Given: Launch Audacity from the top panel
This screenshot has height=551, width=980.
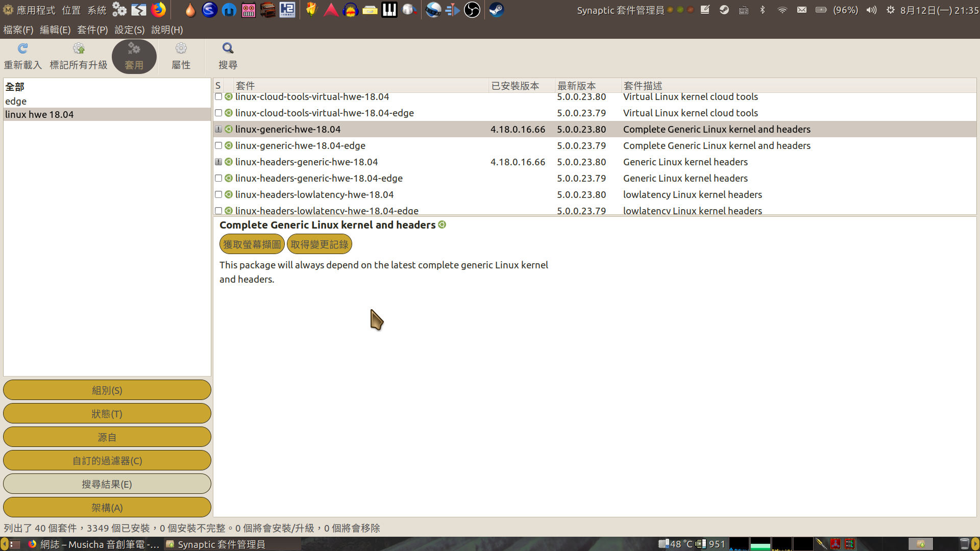Looking at the screenshot, I should tap(350, 10).
